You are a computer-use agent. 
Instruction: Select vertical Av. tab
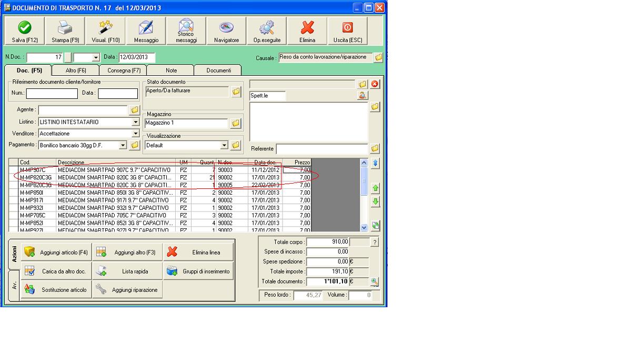coord(14,285)
